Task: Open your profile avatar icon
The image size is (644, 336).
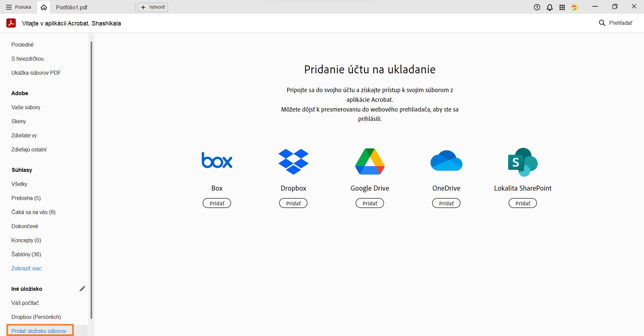Action: pyautogui.click(x=575, y=7)
